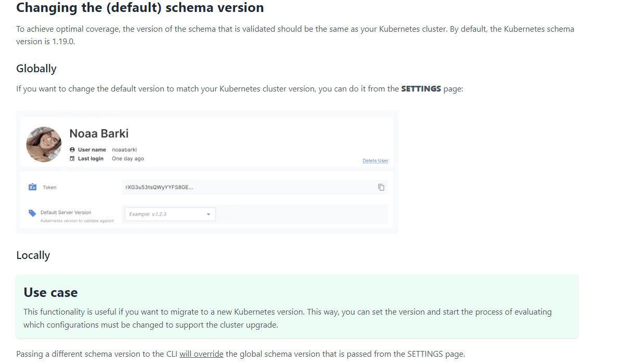Click the blue tag icon beside Default Server Version
The image size is (624, 364).
tap(32, 213)
